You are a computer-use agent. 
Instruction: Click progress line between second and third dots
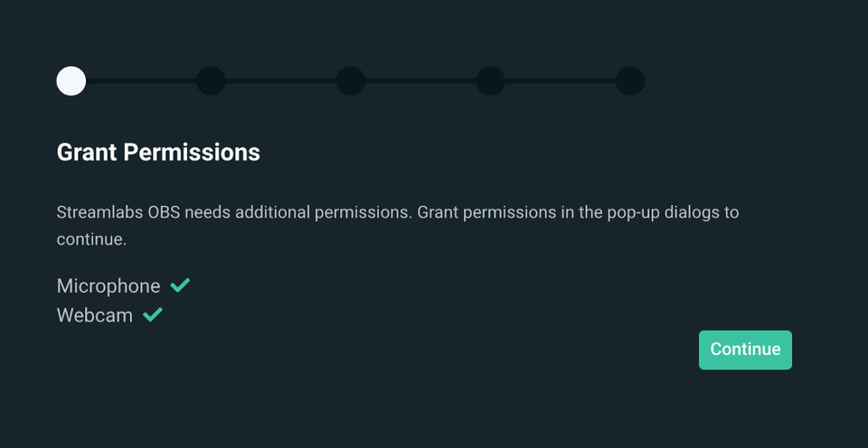(x=280, y=81)
